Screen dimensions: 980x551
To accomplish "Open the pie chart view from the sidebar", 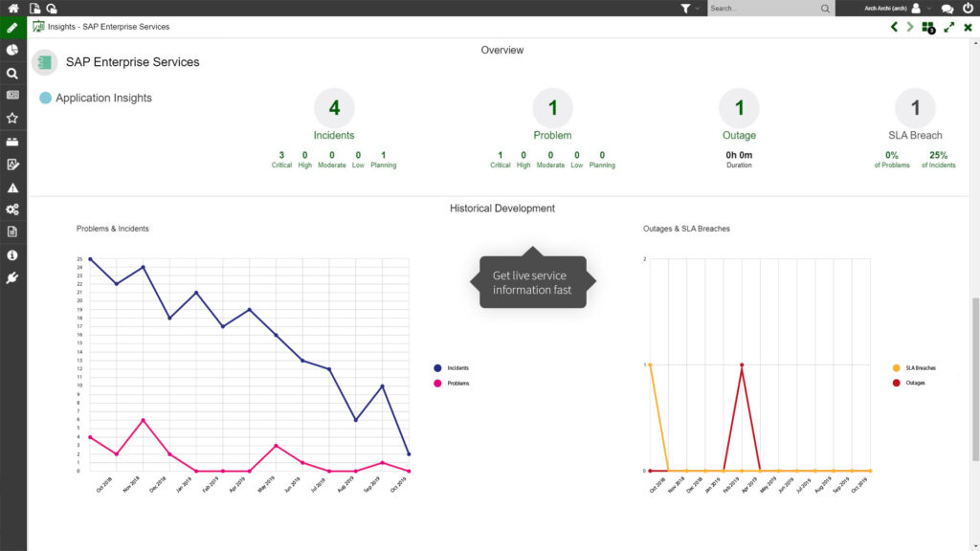I will click(x=12, y=50).
